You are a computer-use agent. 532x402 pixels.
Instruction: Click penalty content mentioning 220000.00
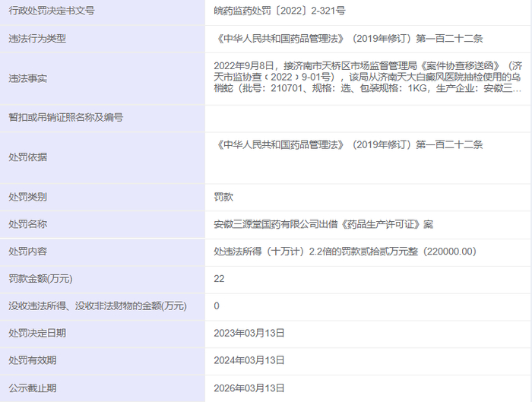click(345, 252)
